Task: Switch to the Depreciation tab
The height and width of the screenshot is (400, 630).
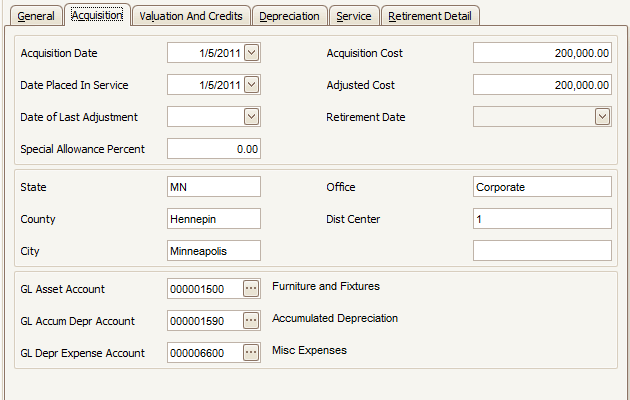Action: [290, 16]
